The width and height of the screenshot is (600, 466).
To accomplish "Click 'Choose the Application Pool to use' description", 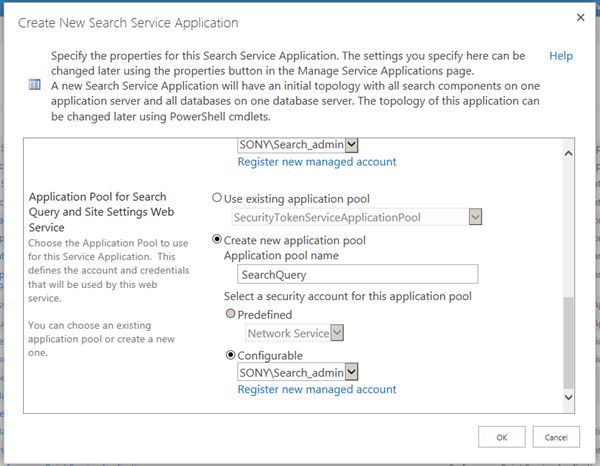I will 108,270.
